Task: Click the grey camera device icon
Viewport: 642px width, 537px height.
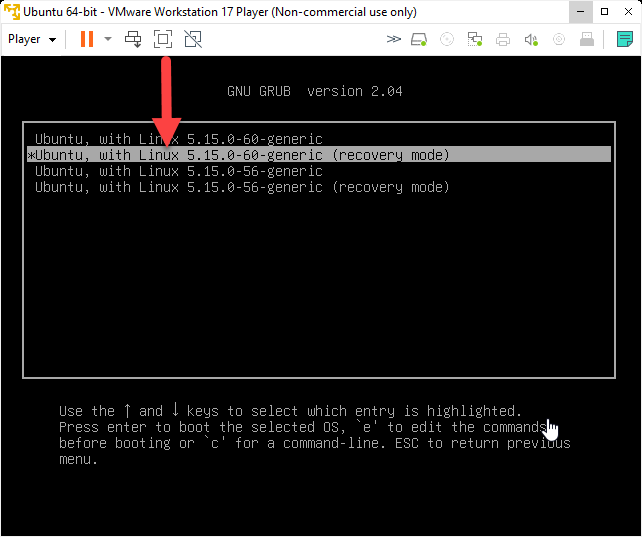Action: (559, 39)
